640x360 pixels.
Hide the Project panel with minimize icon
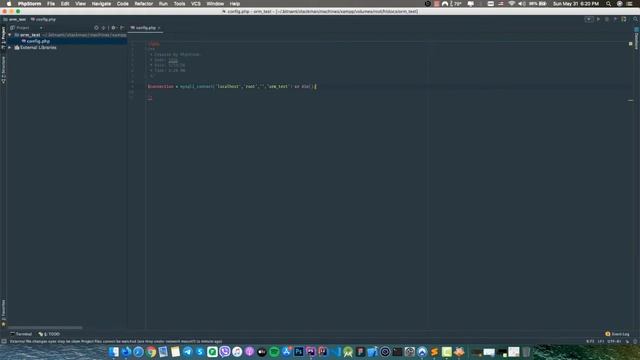pos(122,28)
